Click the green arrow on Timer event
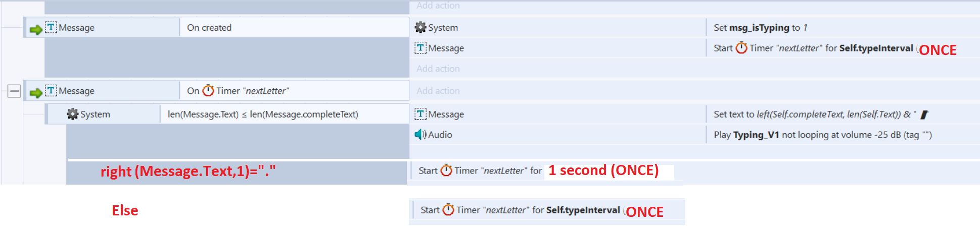 click(x=36, y=93)
